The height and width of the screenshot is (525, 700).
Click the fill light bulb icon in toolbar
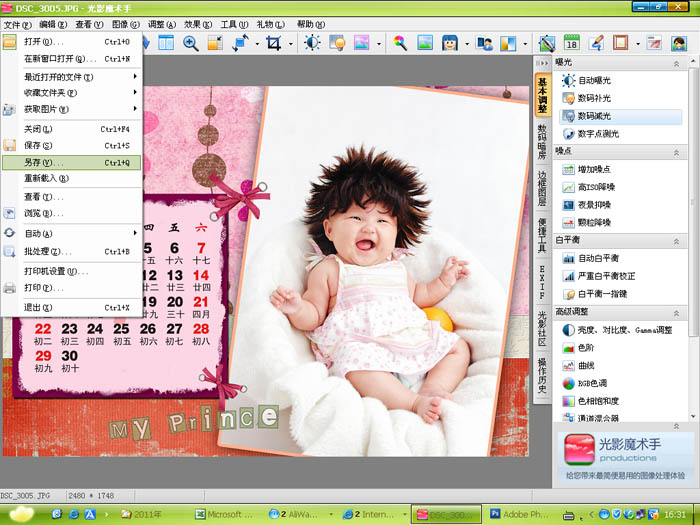[x=337, y=43]
